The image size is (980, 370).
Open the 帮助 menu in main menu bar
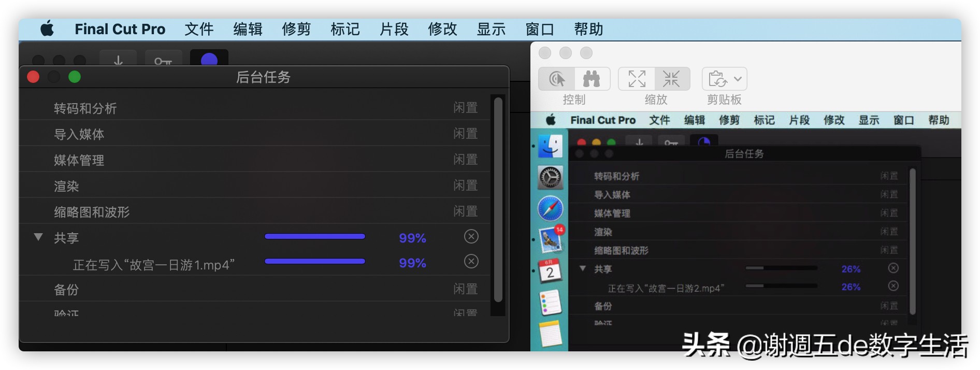click(x=588, y=29)
